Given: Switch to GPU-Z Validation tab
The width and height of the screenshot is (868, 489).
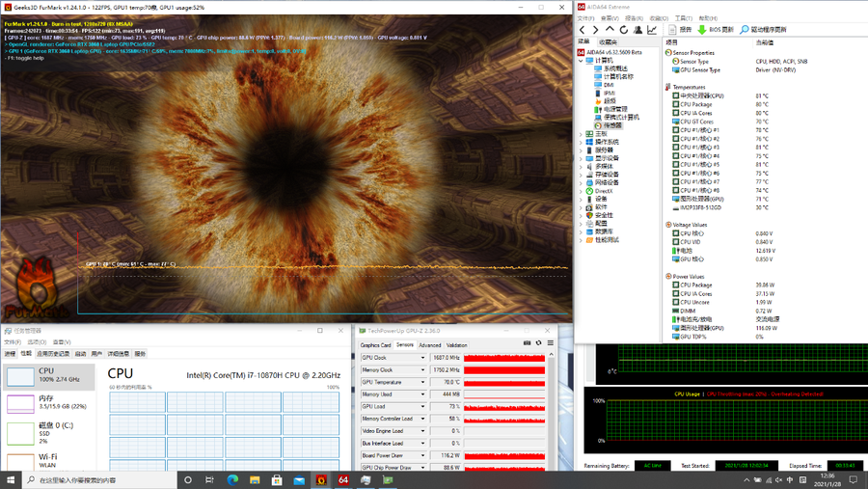Looking at the screenshot, I should [457, 345].
